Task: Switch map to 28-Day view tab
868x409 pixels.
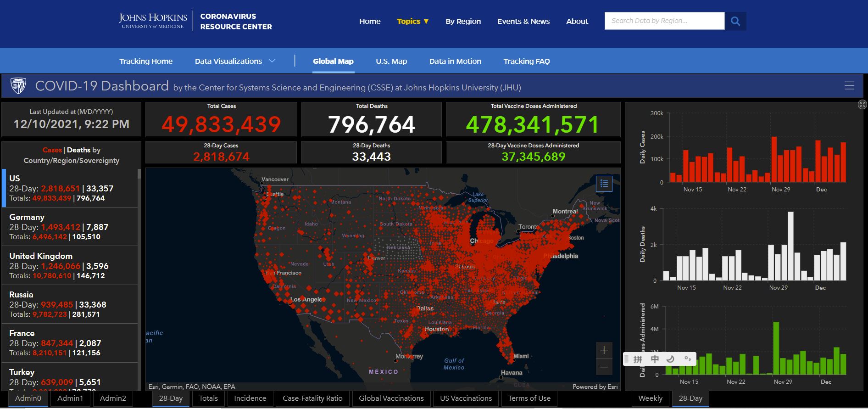Action: (171, 398)
